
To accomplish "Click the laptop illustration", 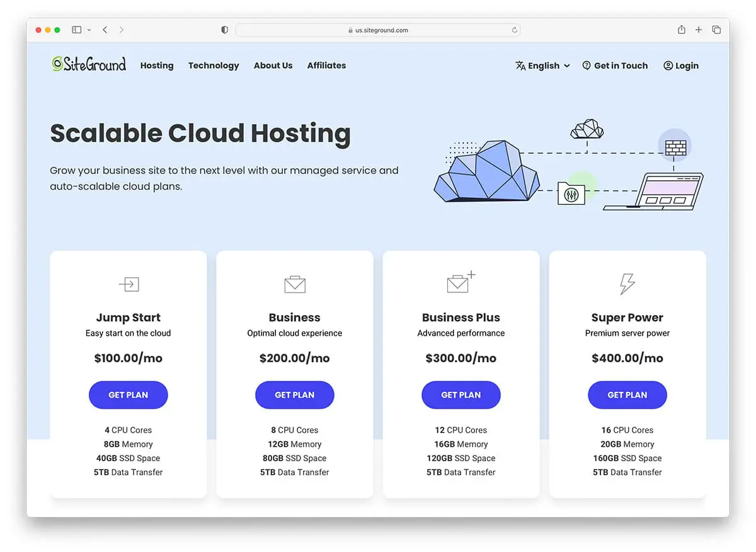I will [654, 192].
